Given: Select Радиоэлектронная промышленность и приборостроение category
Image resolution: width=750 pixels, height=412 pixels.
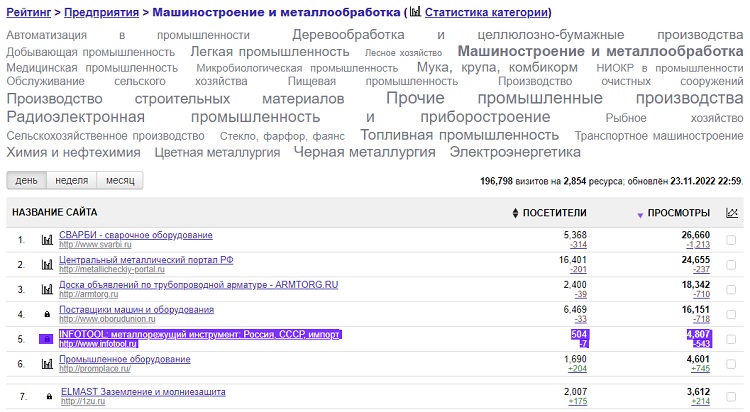Looking at the screenshot, I should (x=278, y=117).
